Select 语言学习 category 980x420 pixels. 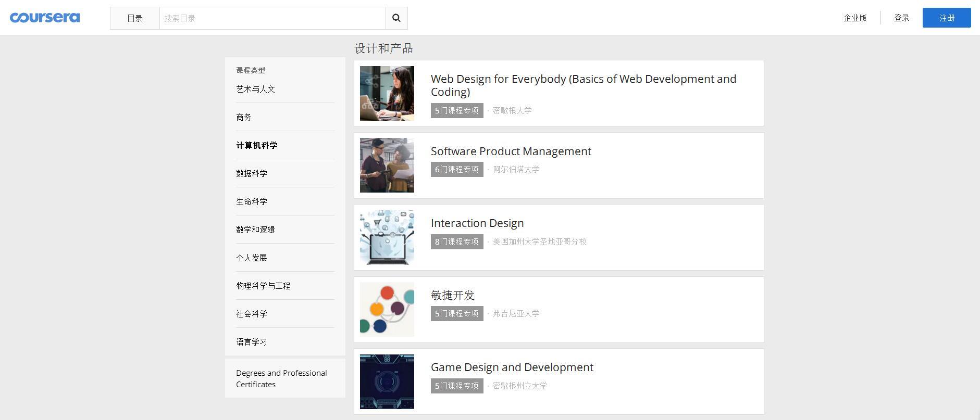[x=252, y=342]
